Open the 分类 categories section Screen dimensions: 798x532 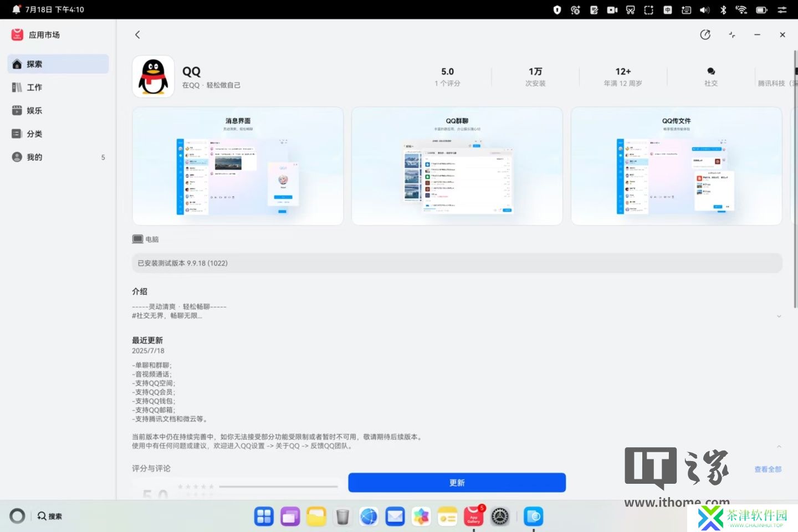(58, 134)
